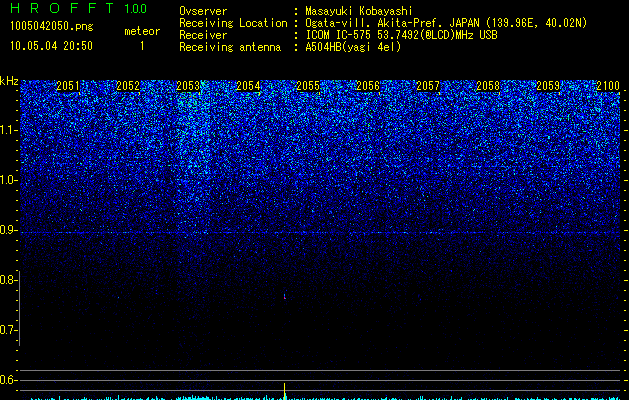Viewport: 629px width, 400px height.
Task: Click the Receiving Location value line
Action: [x=446, y=23]
